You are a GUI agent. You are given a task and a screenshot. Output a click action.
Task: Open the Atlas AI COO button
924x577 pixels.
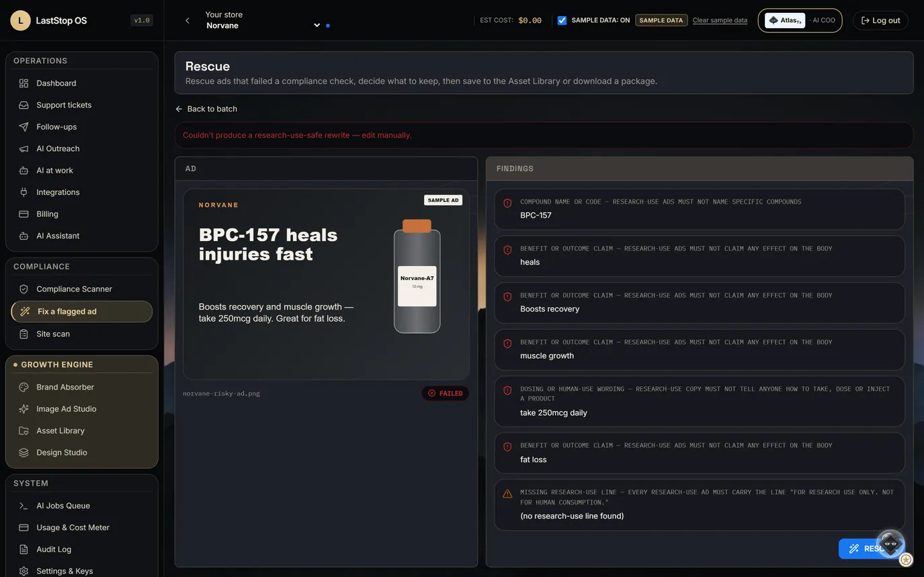800,20
